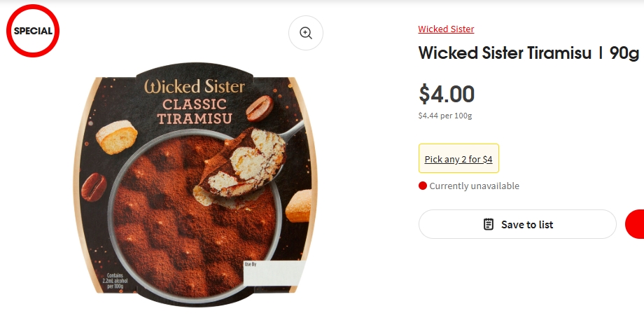Click the red SPECIAL badge
644x325 pixels.
(x=33, y=31)
